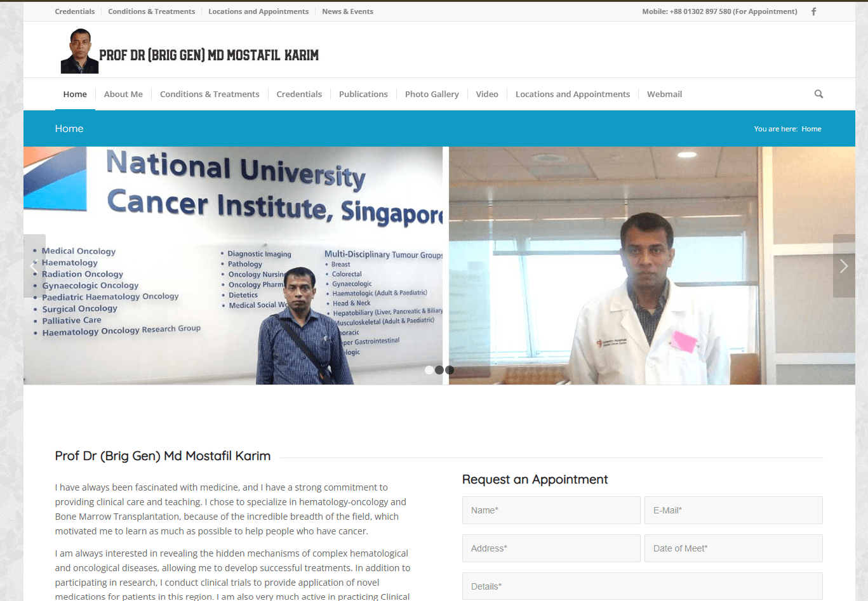Focus the Name* input field
Screen dimensions: 868x601
(551, 510)
